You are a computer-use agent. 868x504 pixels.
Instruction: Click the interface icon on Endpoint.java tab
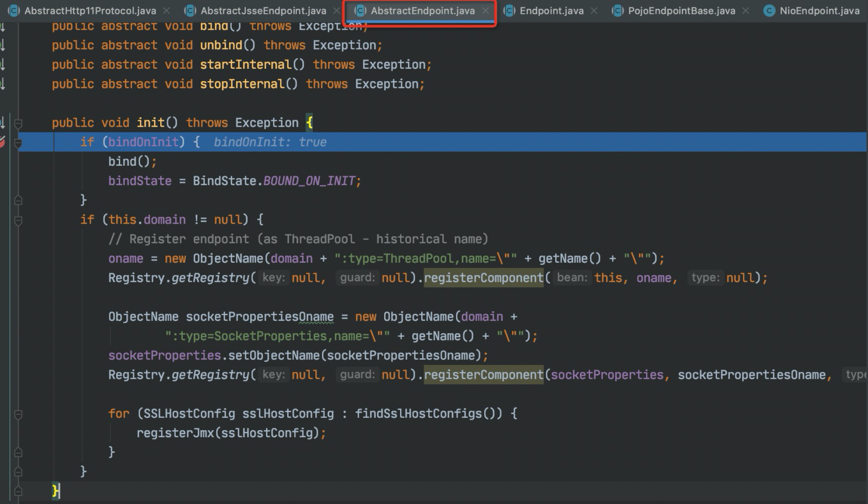pos(510,10)
